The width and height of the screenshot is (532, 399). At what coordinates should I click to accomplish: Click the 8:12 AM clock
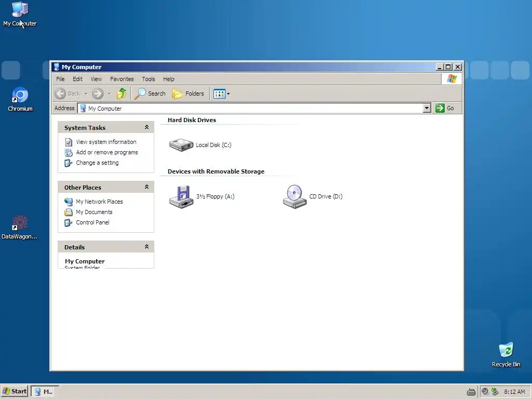(514, 392)
